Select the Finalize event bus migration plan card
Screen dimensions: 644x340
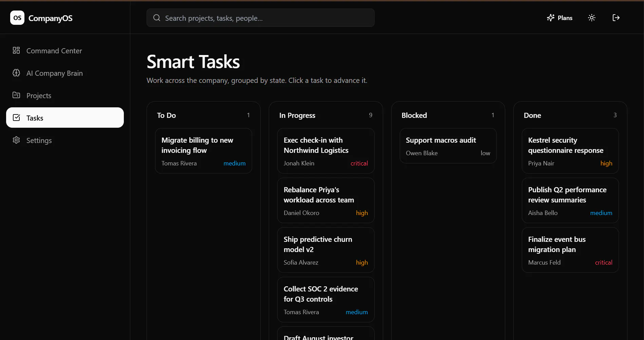pyautogui.click(x=570, y=250)
